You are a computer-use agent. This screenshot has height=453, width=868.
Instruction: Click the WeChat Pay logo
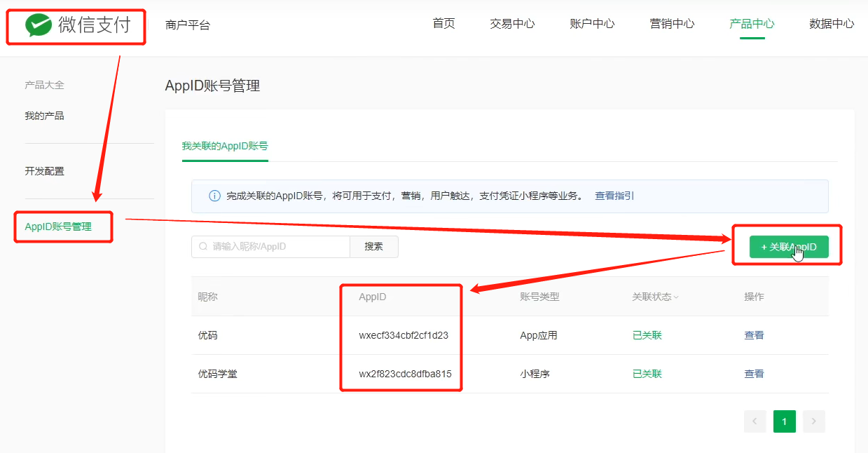78,26
